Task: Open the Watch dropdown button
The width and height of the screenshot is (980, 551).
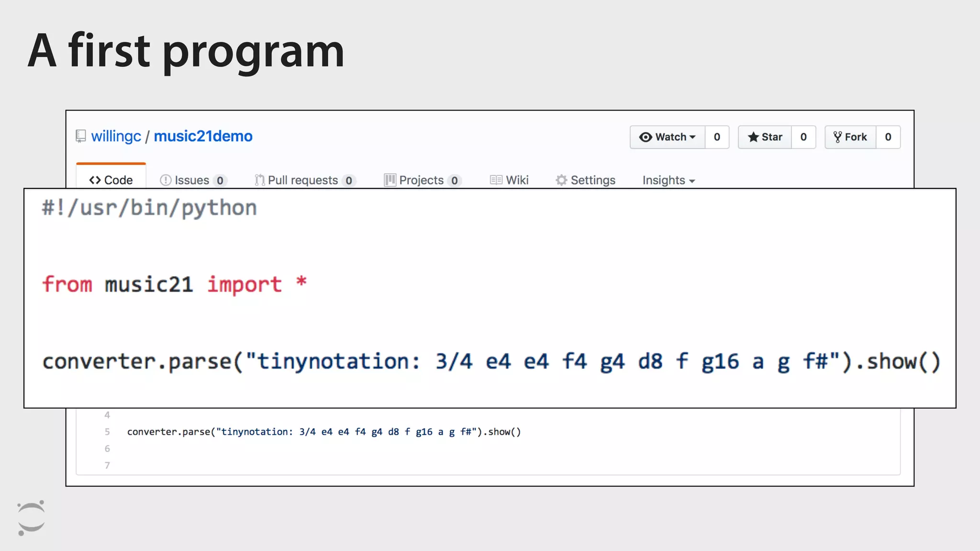Action: (668, 137)
